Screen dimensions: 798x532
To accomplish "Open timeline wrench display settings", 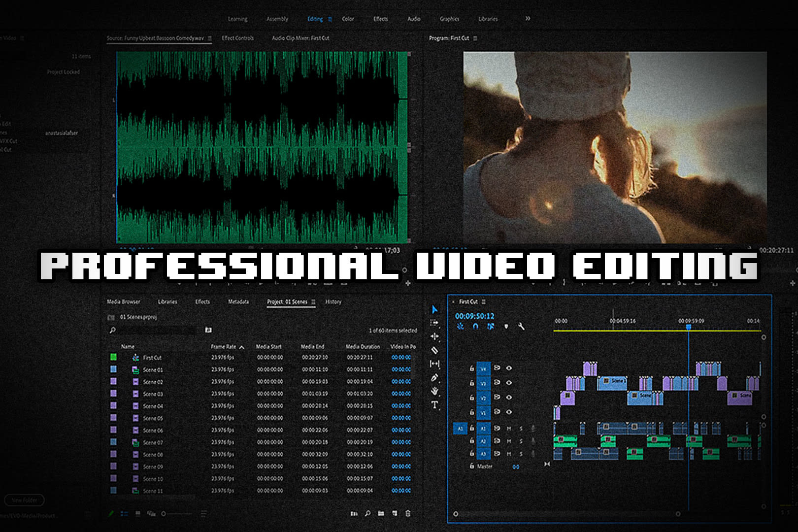I will [x=521, y=326].
